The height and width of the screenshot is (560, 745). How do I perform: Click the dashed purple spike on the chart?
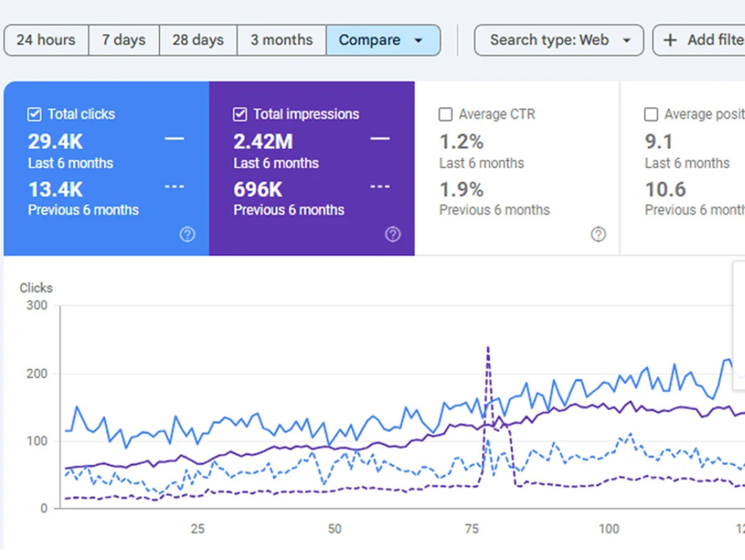(x=488, y=349)
